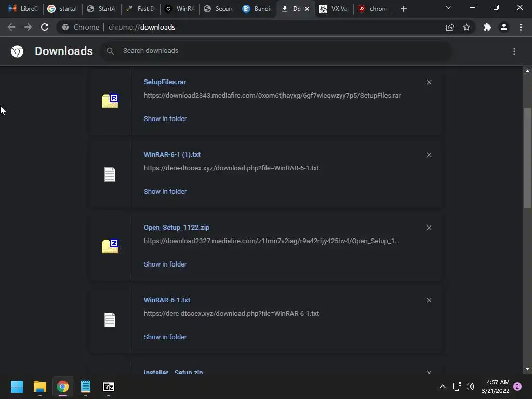Click the Open_Setup_1122.zip archive icon

[110, 246]
